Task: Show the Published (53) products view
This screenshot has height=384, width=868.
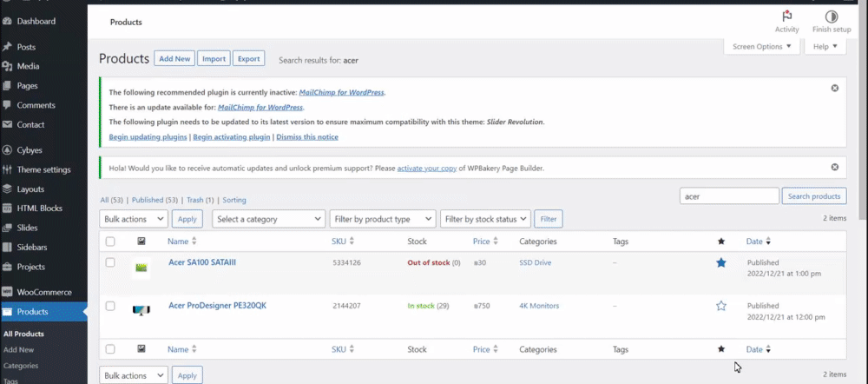Action: click(155, 200)
